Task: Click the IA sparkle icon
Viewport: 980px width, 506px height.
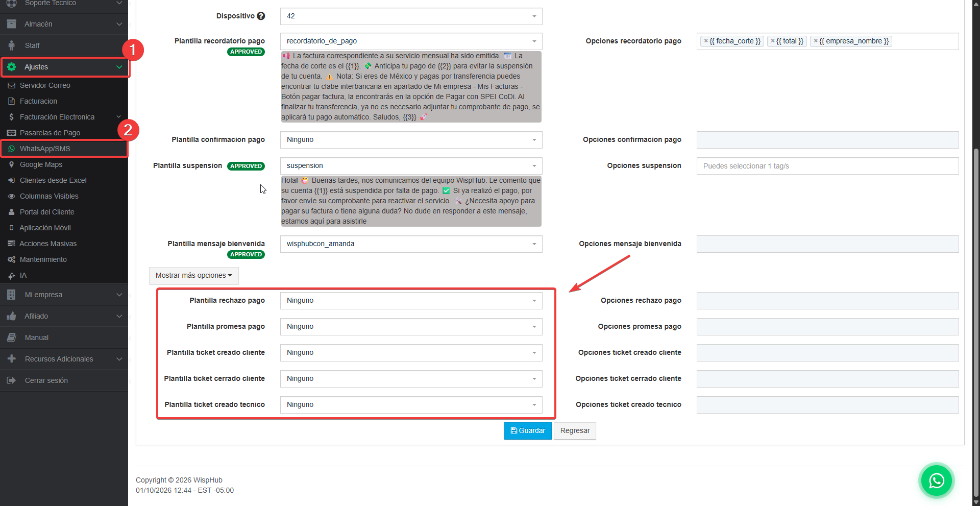Action: pyautogui.click(x=11, y=275)
